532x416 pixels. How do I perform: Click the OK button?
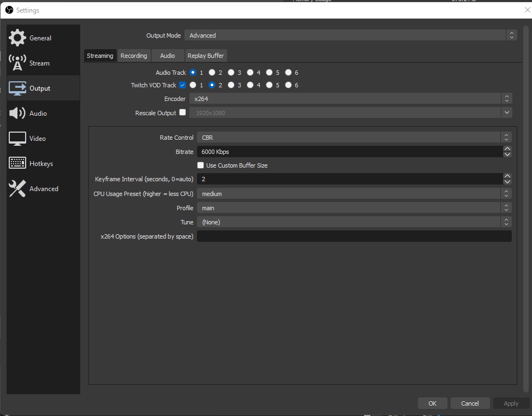tap(432, 403)
